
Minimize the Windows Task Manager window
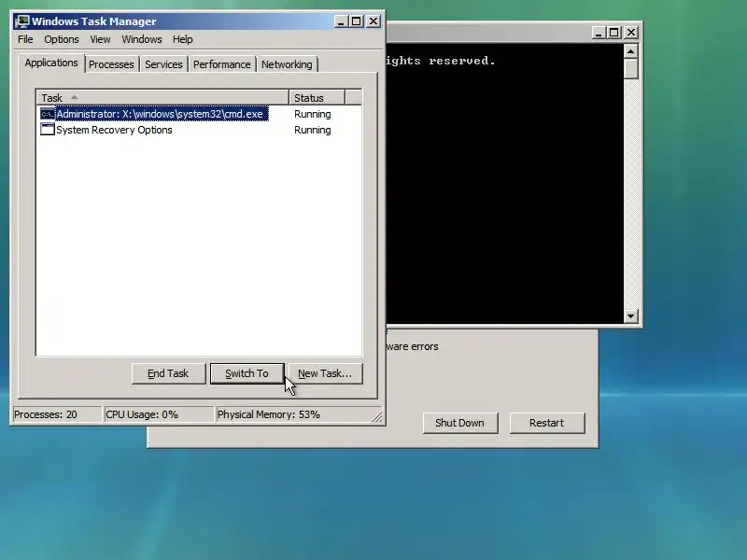click(341, 21)
